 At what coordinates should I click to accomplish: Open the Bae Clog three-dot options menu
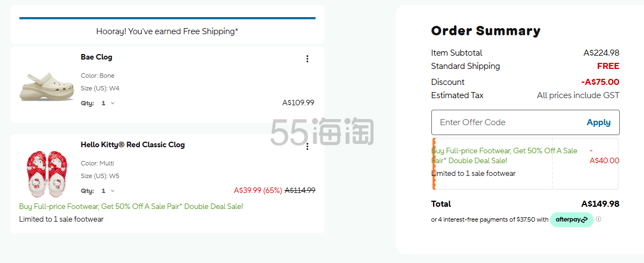(307, 59)
